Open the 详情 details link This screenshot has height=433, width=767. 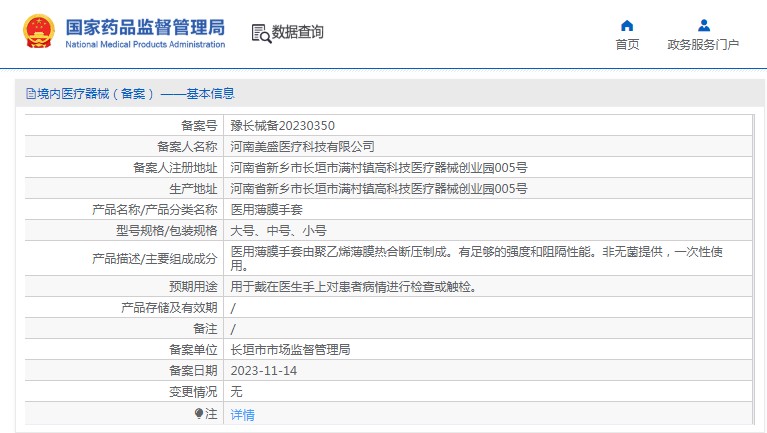click(x=243, y=415)
